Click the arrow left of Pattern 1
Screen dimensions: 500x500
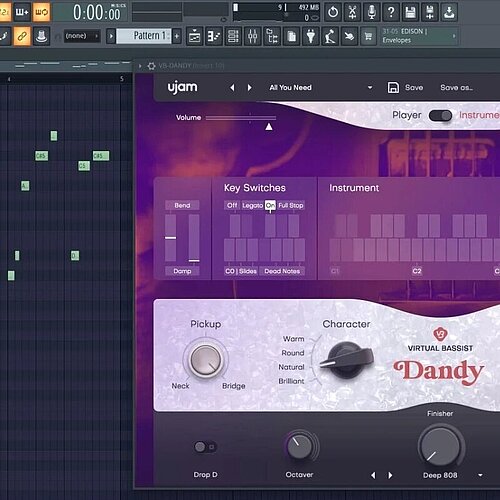(111, 36)
